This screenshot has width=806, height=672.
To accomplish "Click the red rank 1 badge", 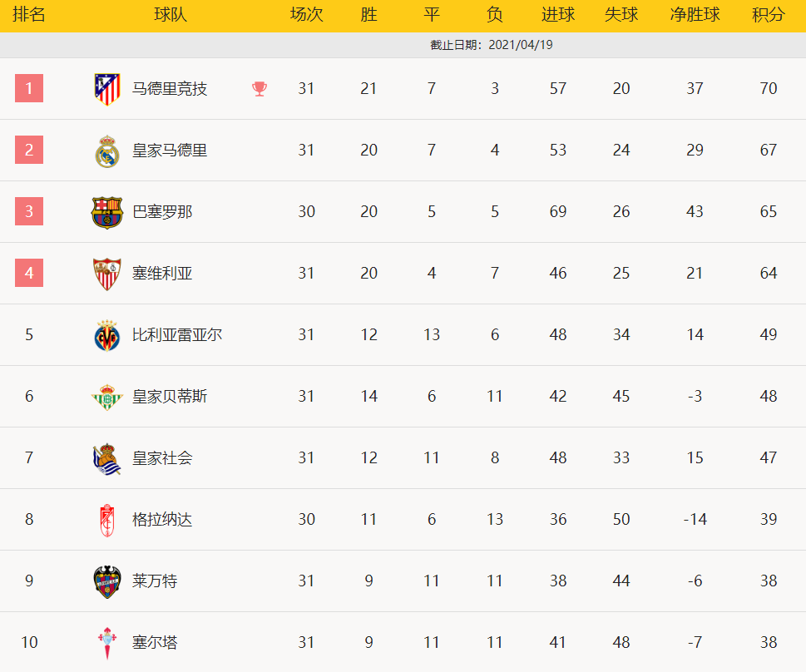I will pos(29,88).
